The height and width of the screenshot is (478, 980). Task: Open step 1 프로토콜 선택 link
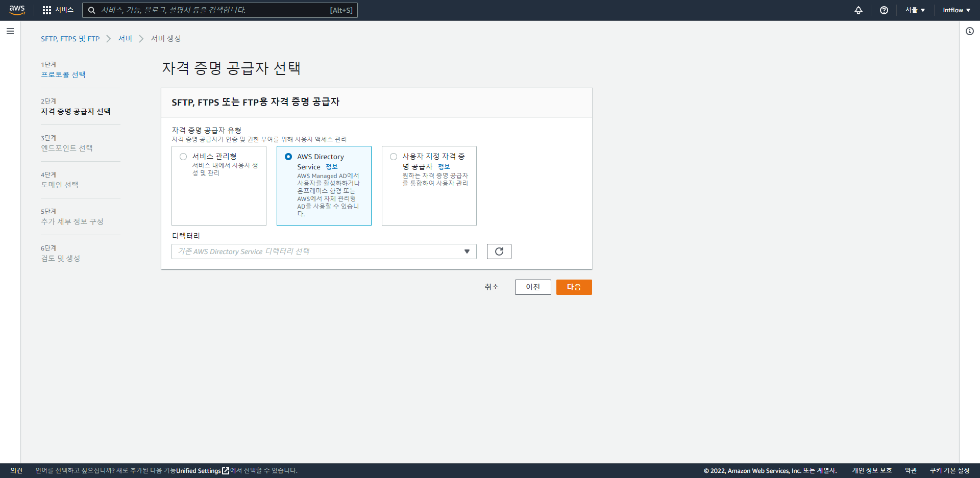click(x=63, y=74)
